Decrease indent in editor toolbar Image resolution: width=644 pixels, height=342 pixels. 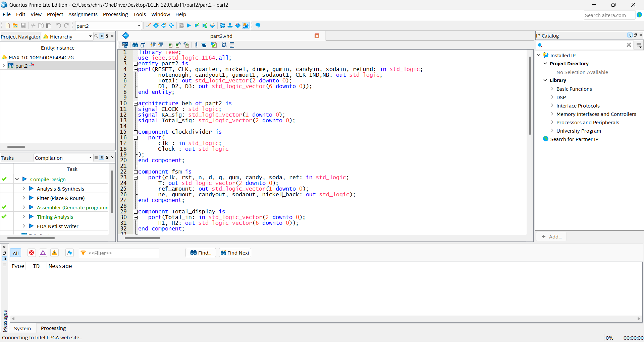161,45
